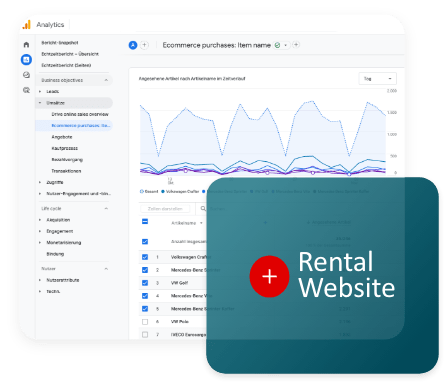This screenshot has width=448, height=386.
Task: Open the Advertising icon in sidebar
Action: pos(26,90)
